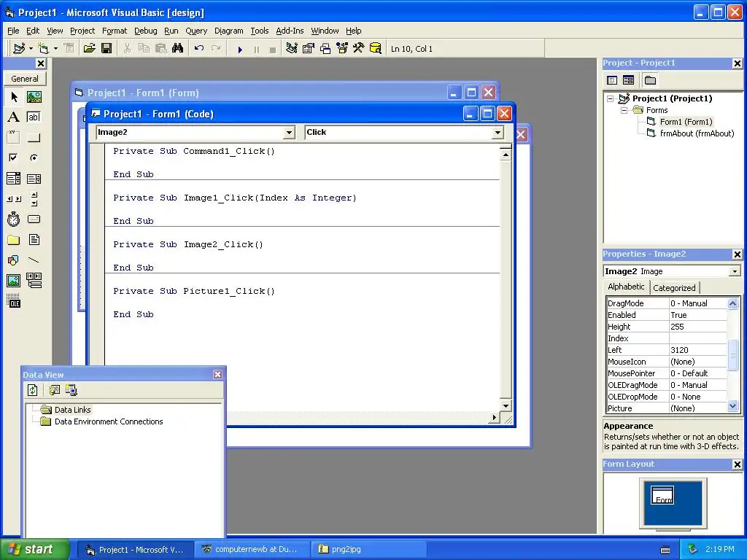Select frmAbout (frmAbout) in project tree

697,133
